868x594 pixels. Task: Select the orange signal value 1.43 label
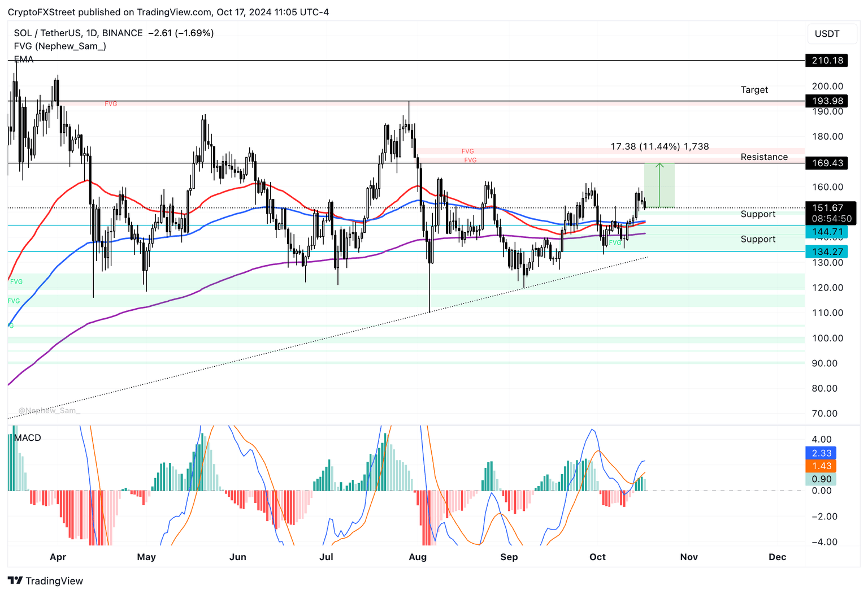821,466
